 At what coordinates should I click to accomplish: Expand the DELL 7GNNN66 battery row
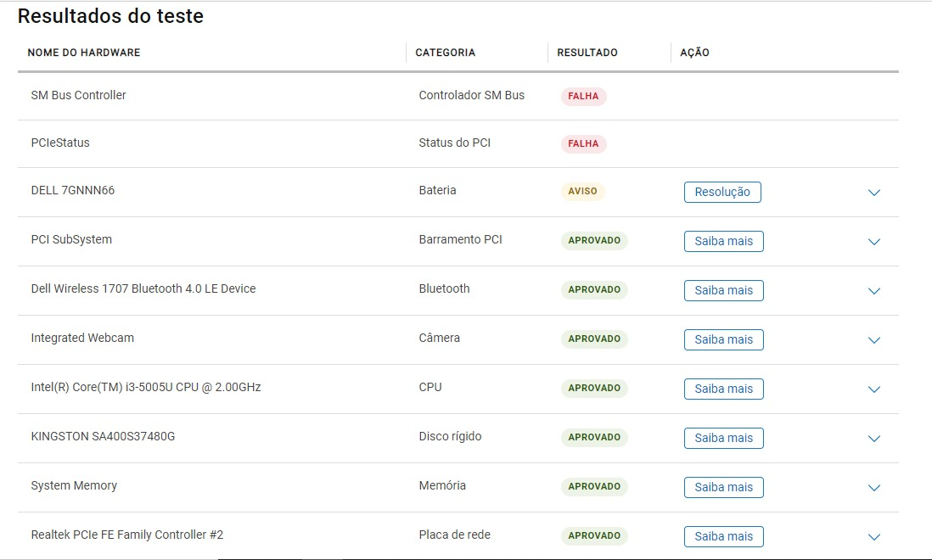click(x=873, y=193)
